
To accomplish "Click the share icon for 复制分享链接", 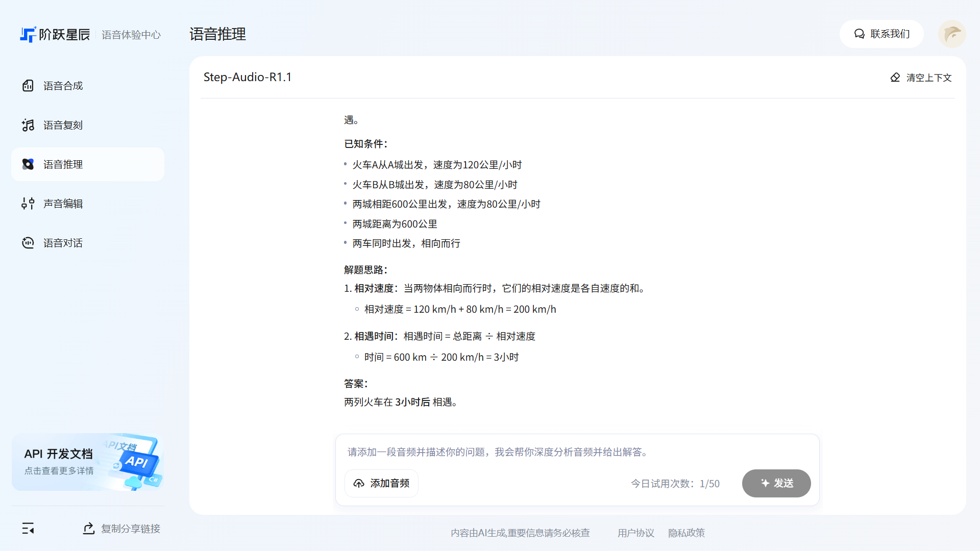I will [89, 529].
